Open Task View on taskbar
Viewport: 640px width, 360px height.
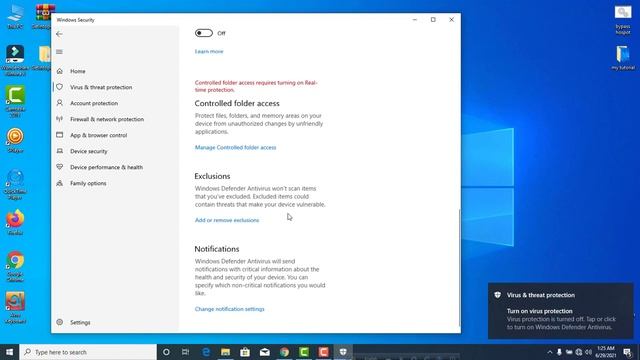185,352
